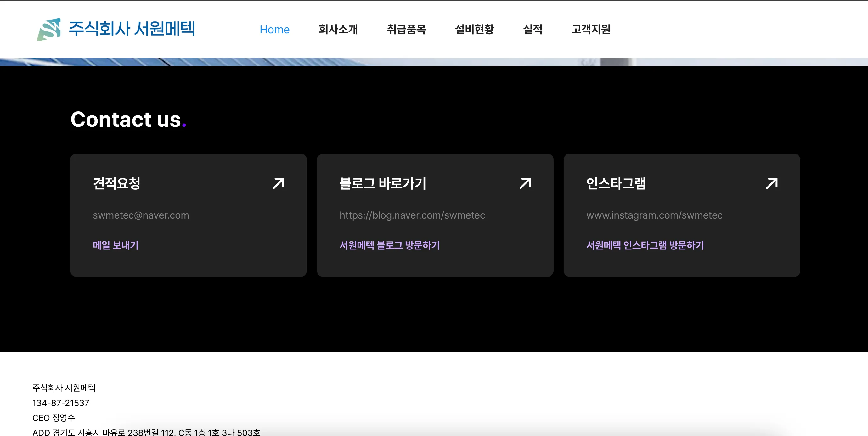This screenshot has width=868, height=436.
Task: Open the 실적 menu
Action: [x=533, y=29]
